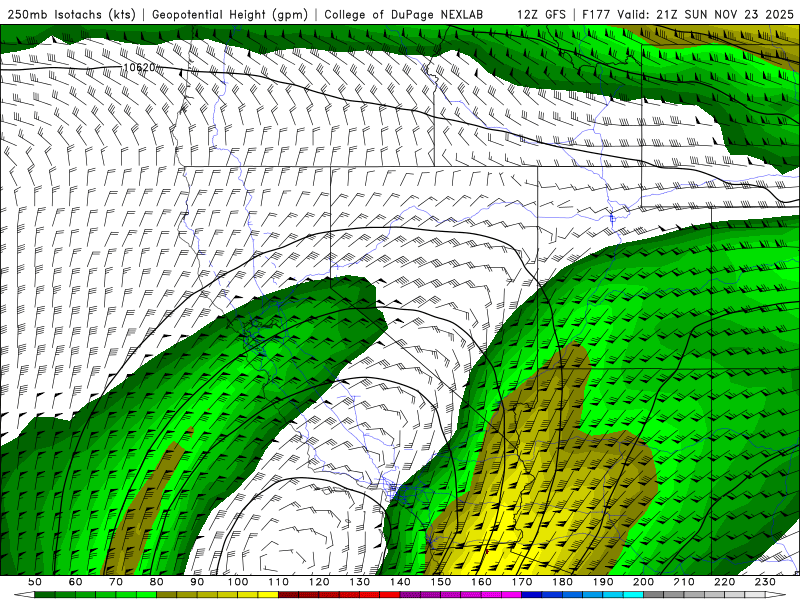Click the "60" legend value

(x=76, y=582)
